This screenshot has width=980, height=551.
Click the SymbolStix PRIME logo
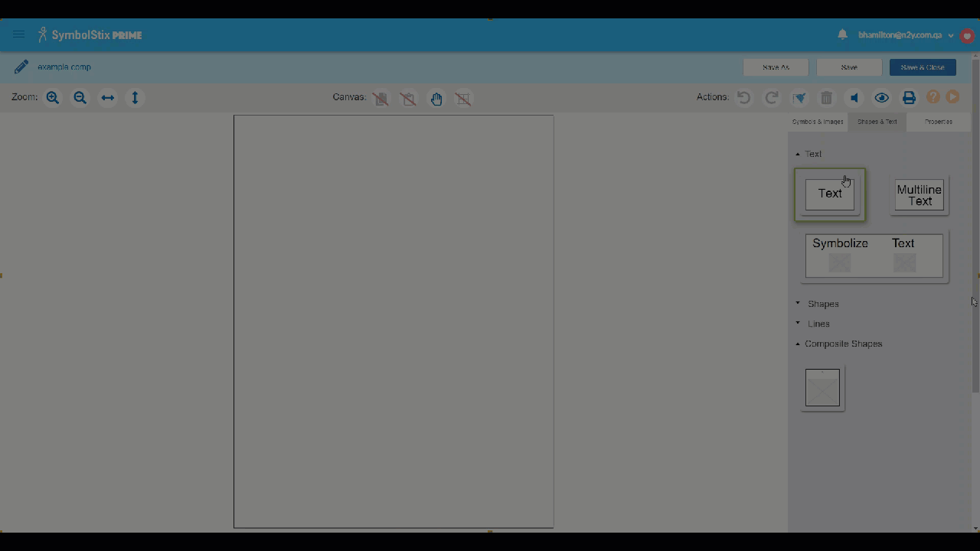click(x=90, y=34)
